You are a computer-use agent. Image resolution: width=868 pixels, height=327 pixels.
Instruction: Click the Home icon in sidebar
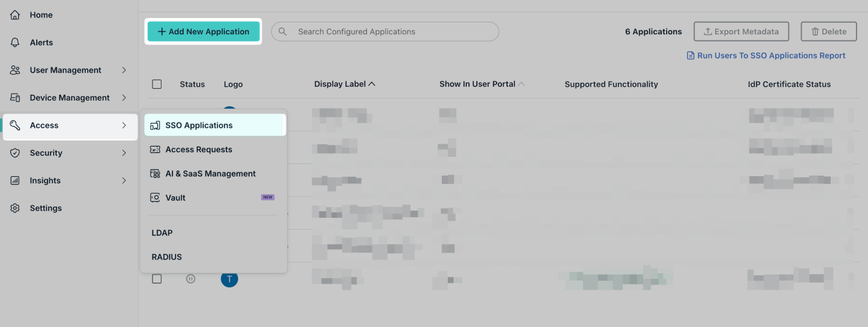tap(15, 15)
